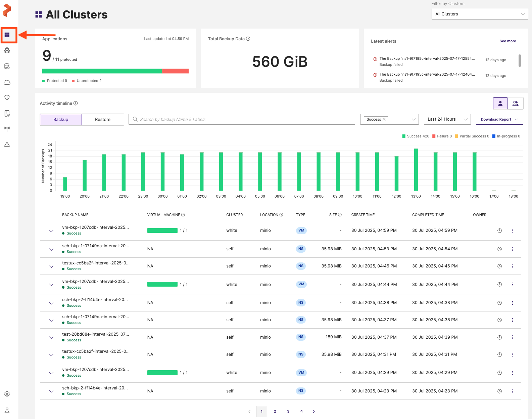Click the cloud icon in the sidebar
Screen dimensions: 532x419
tap(7, 82)
